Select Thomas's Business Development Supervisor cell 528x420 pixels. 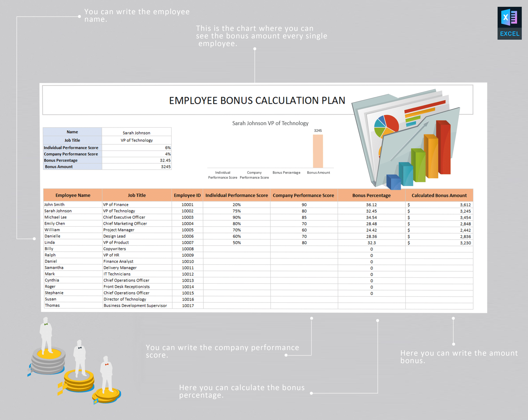(135, 305)
